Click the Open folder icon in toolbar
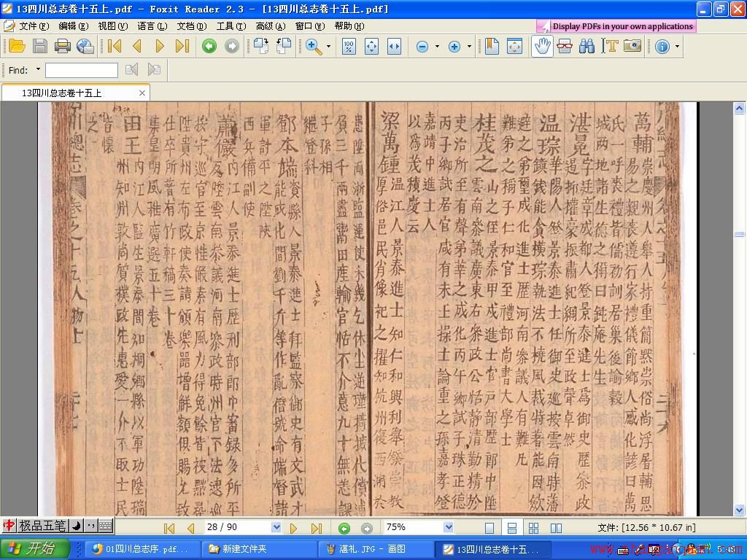Viewport: 747px width, 560px height. click(18, 46)
